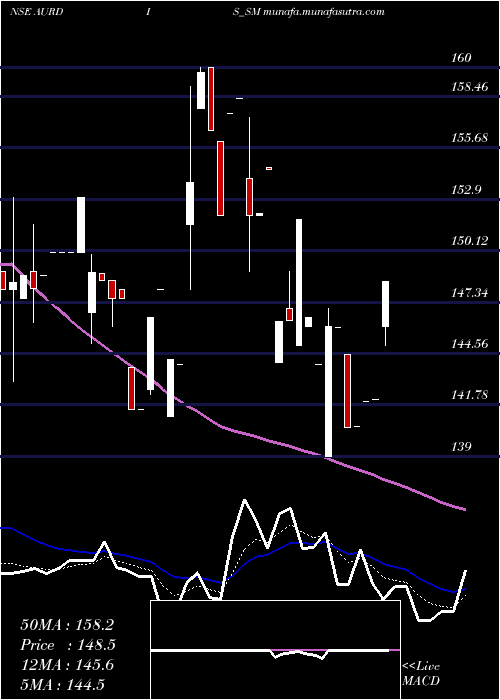Click the 12MA : 145.6 readout
The width and height of the screenshot is (500, 700).
[x=67, y=665]
